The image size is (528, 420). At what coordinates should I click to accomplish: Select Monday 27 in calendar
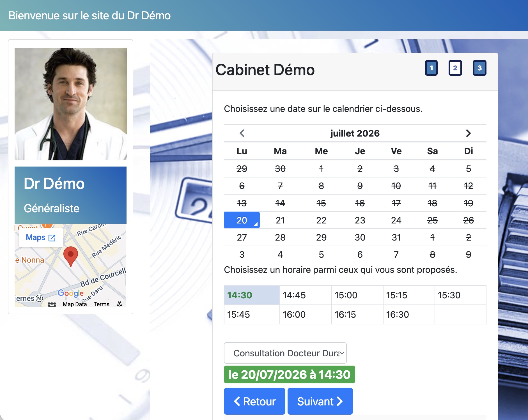pos(242,237)
